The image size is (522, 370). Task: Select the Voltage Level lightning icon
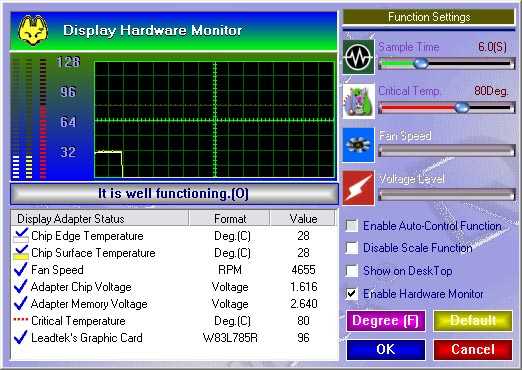358,188
